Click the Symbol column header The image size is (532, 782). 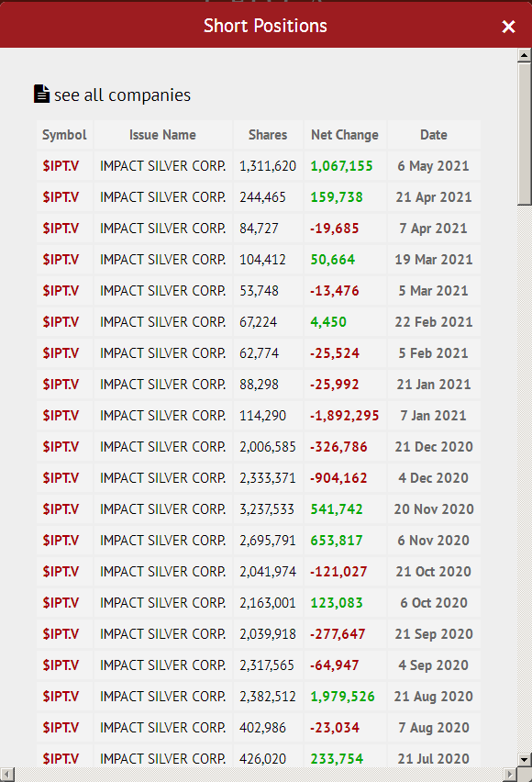[64, 135]
